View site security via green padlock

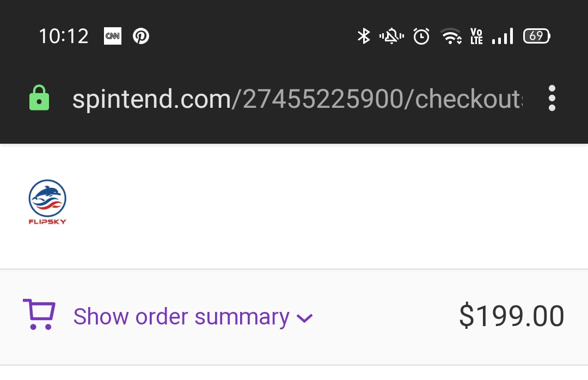(x=39, y=99)
